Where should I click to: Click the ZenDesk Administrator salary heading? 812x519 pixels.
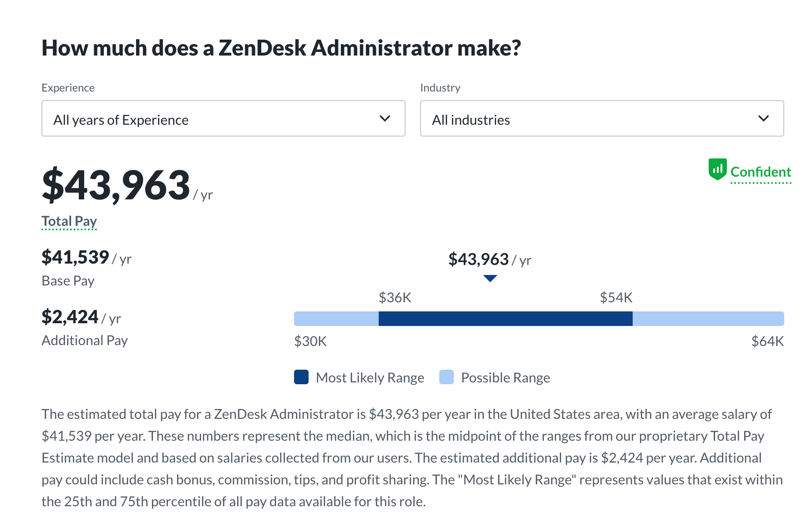click(281, 48)
